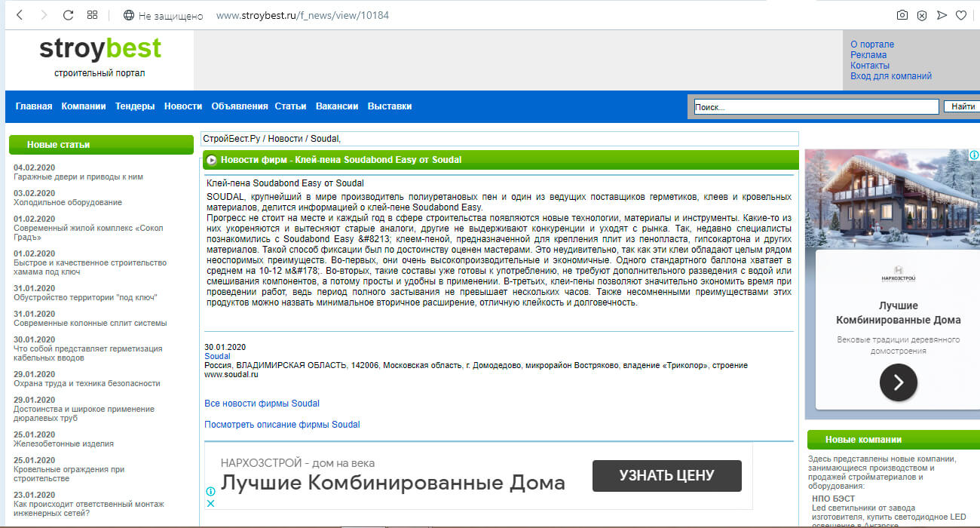Close the bottom ad with the X icon
Image resolution: width=980 pixels, height=528 pixels.
click(x=211, y=503)
